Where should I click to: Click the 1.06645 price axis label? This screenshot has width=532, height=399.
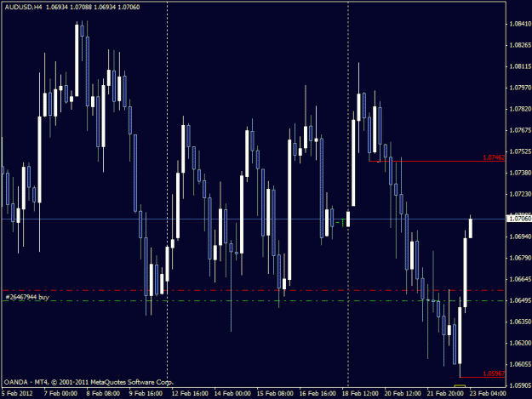click(520, 279)
